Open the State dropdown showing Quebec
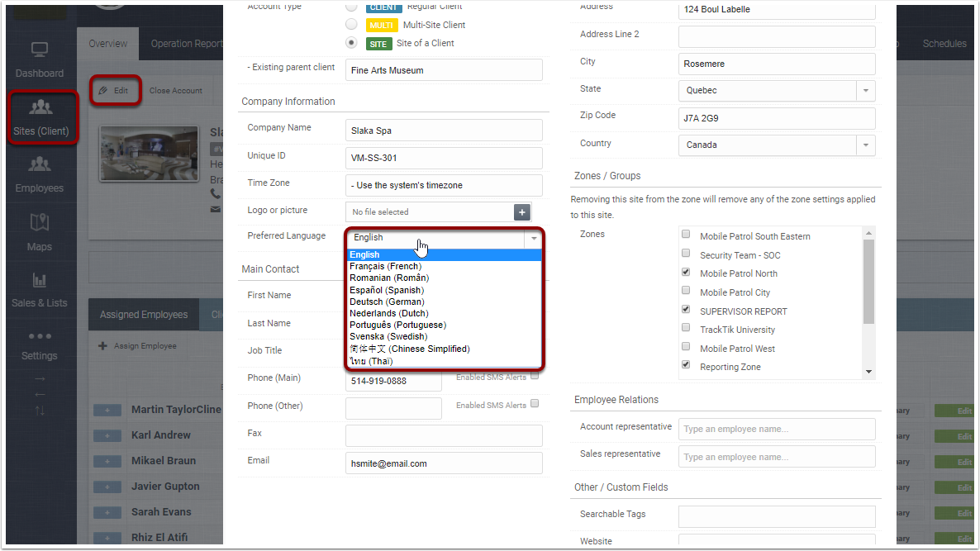Screen dimensions: 980x551 point(864,90)
